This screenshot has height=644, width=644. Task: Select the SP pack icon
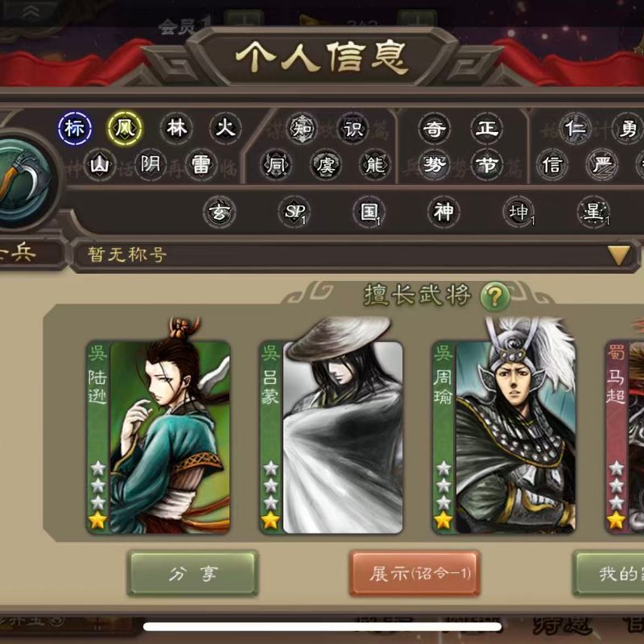click(294, 212)
